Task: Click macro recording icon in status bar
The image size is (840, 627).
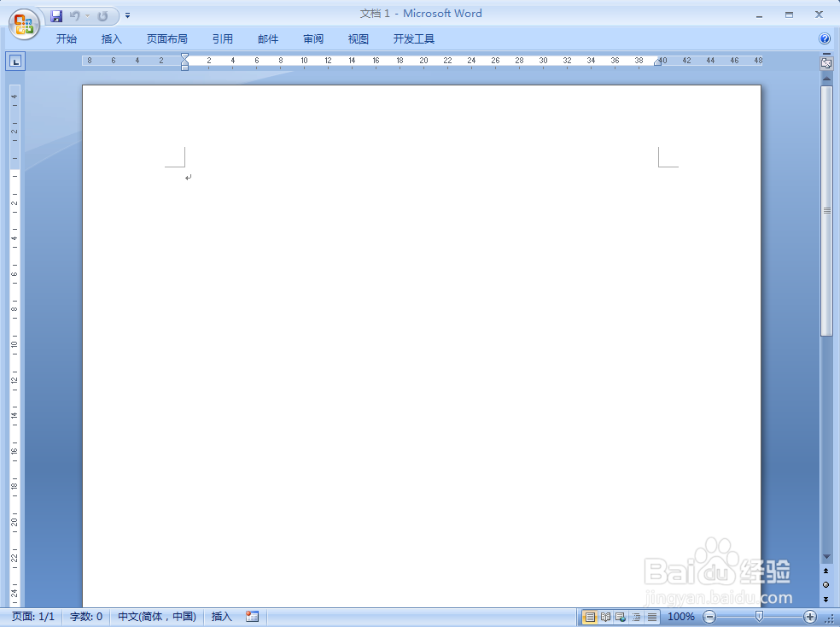Action: [253, 617]
